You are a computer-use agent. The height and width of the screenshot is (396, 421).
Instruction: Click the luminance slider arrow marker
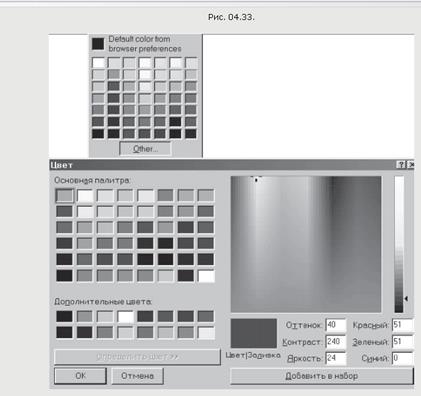(x=406, y=299)
